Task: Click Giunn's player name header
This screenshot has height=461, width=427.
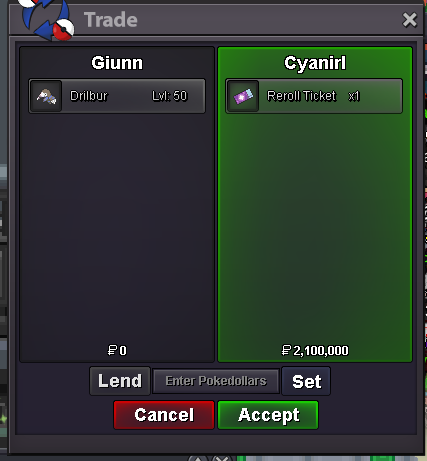Action: 117,63
